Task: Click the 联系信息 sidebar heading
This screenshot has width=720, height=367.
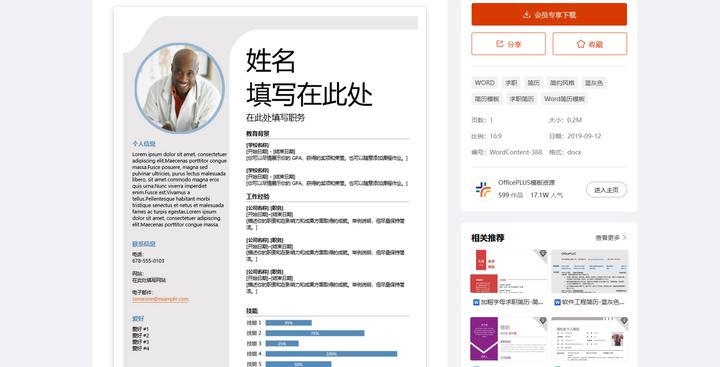Action: 144,244
